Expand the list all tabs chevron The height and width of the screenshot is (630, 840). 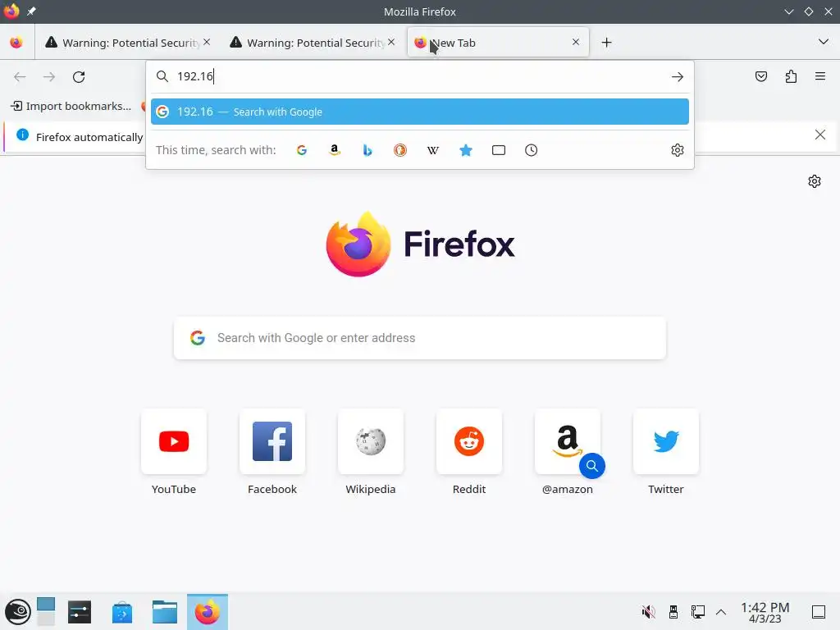pyautogui.click(x=824, y=42)
